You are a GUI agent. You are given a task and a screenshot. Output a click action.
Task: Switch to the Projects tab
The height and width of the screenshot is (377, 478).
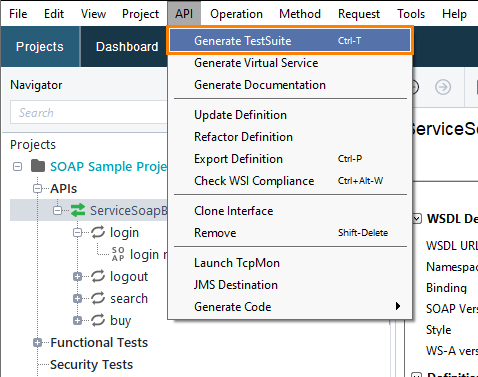40,47
